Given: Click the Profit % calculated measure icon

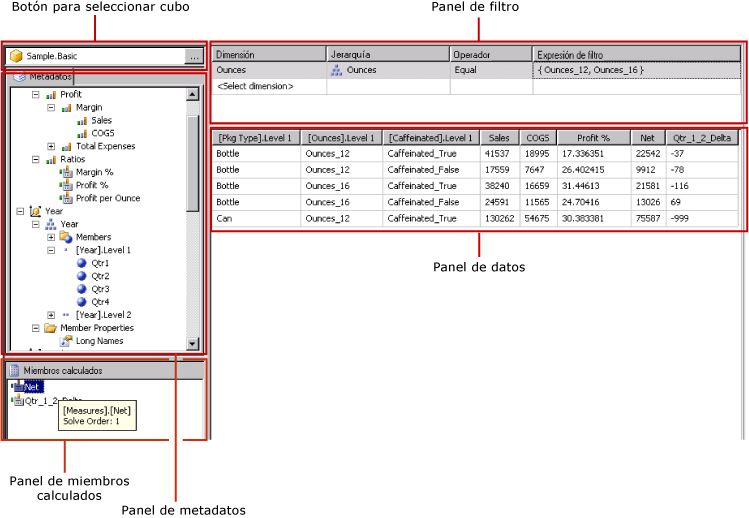Looking at the screenshot, I should pos(66,185).
